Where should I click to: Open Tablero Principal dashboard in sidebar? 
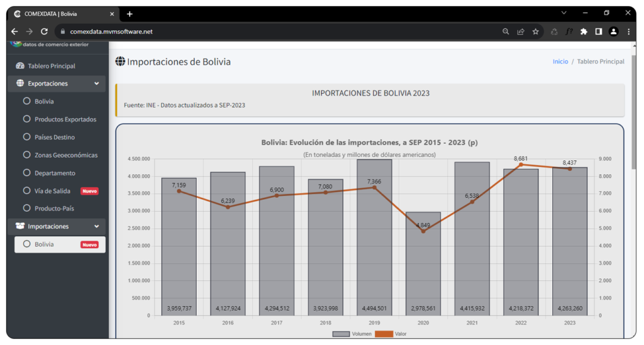[51, 66]
